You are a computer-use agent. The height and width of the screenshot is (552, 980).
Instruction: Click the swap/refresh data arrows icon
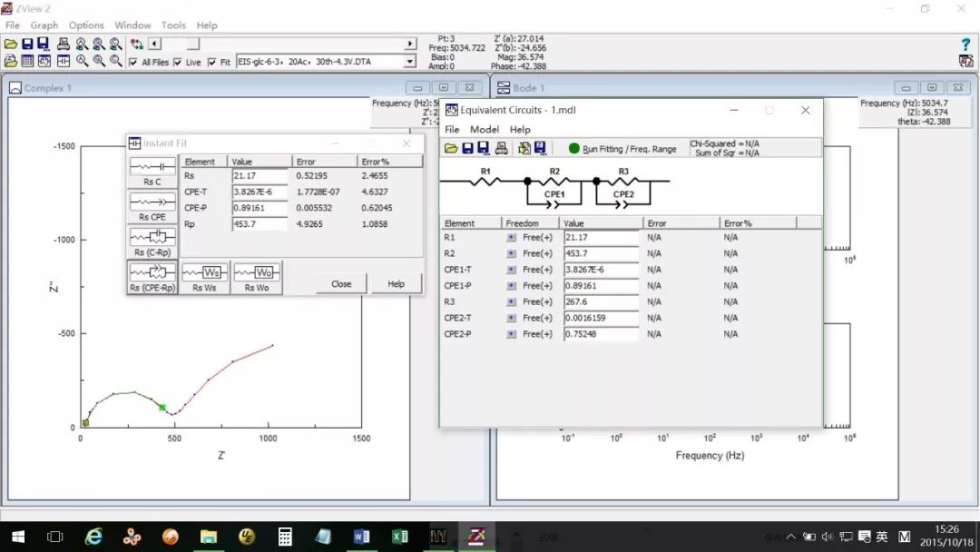tap(137, 44)
